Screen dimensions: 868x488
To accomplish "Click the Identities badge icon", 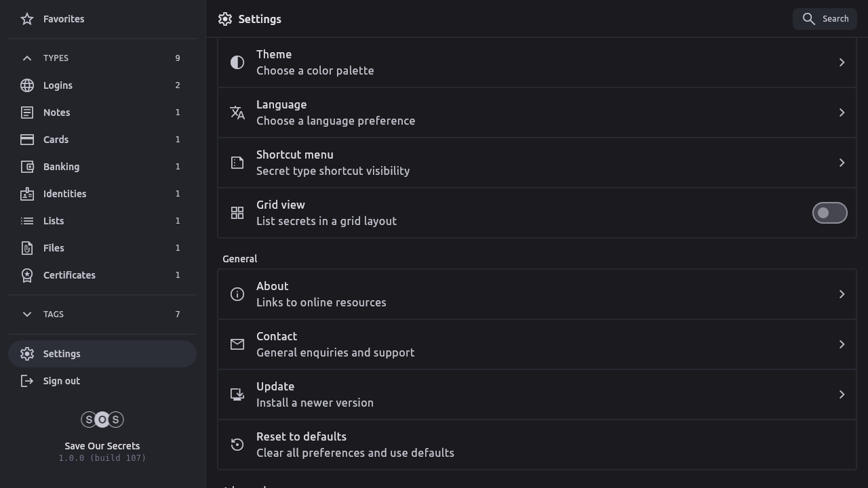I will click(27, 194).
